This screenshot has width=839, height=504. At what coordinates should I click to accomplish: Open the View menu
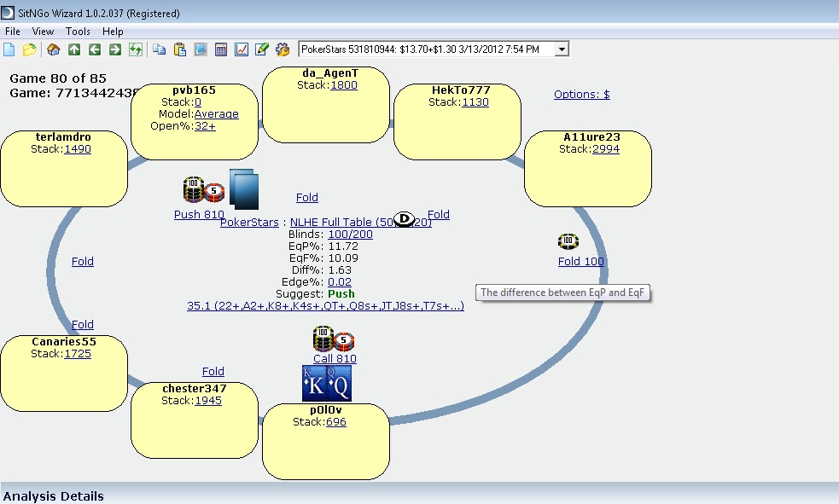click(x=43, y=32)
